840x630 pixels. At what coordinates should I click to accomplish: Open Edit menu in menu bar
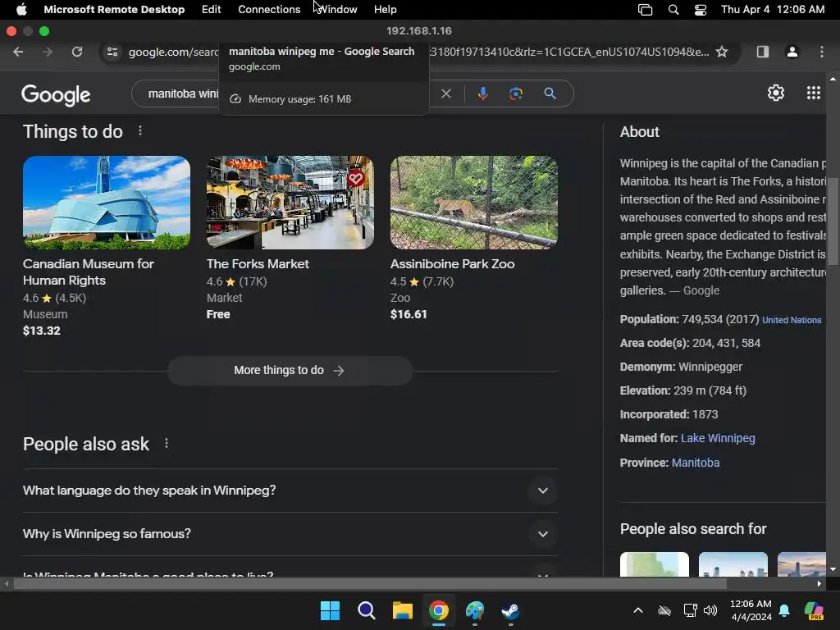pyautogui.click(x=211, y=10)
